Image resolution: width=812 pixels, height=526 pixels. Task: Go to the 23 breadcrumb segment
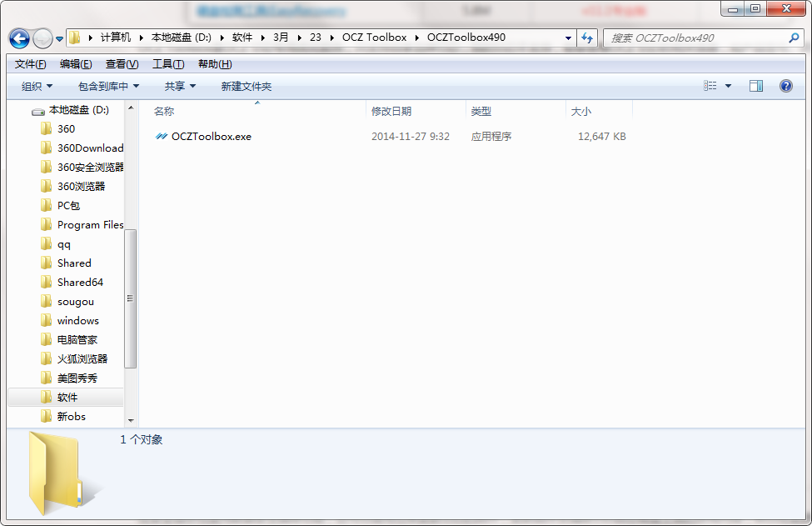tap(316, 38)
